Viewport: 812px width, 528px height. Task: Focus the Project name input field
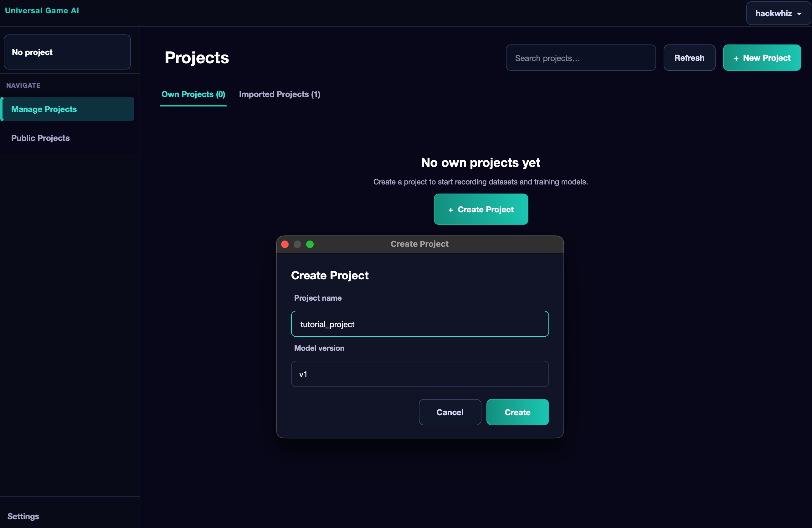click(x=420, y=324)
